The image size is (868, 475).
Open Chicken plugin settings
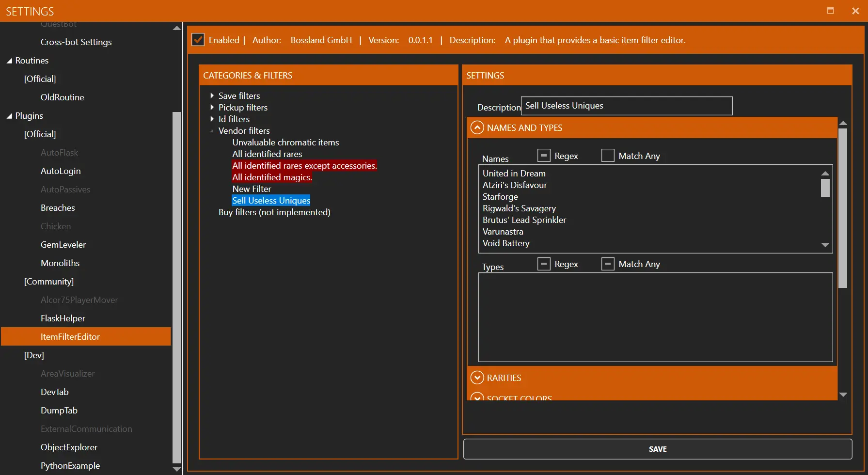[56, 226]
